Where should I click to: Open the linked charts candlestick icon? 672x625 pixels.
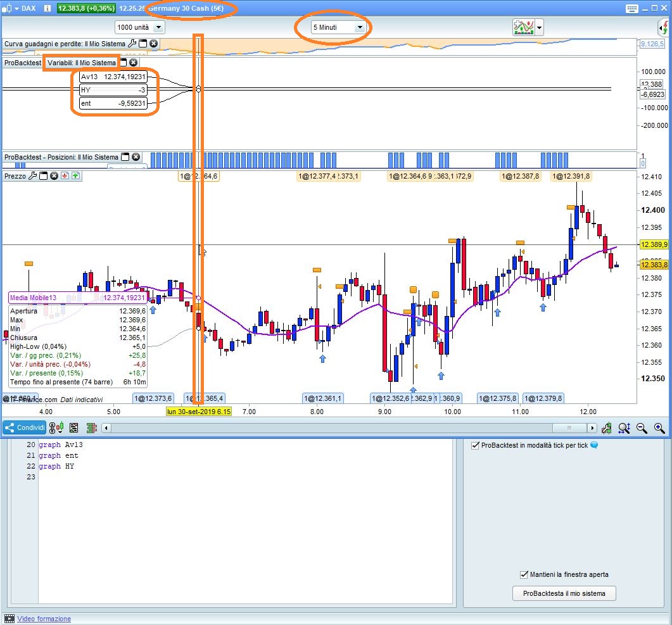tap(56, 427)
